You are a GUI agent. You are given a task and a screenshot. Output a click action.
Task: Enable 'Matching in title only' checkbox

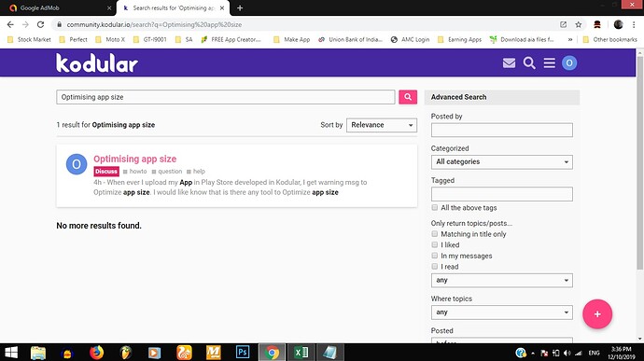[435, 234]
